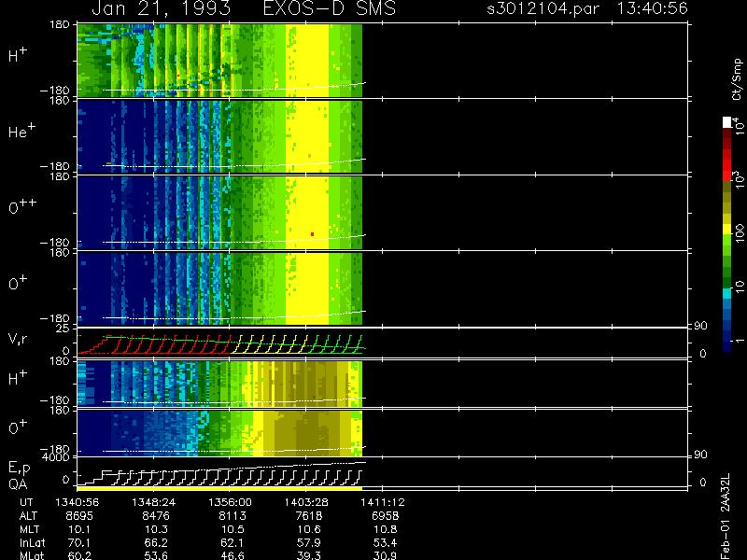Click the 'Ct/Smp' color bar unit label
This screenshot has height=560, width=747.
point(737,79)
